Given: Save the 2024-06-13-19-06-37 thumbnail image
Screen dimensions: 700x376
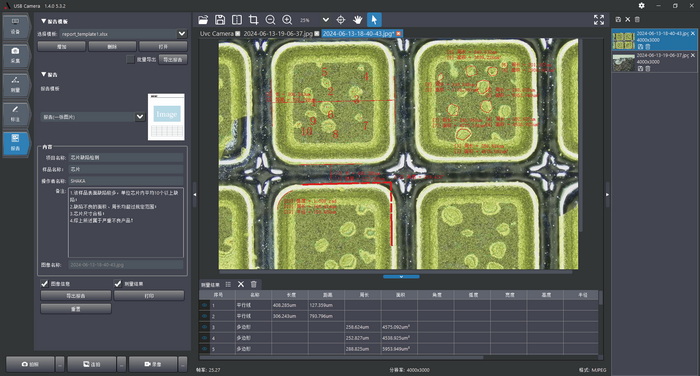Looking at the screenshot, I should 640,68.
